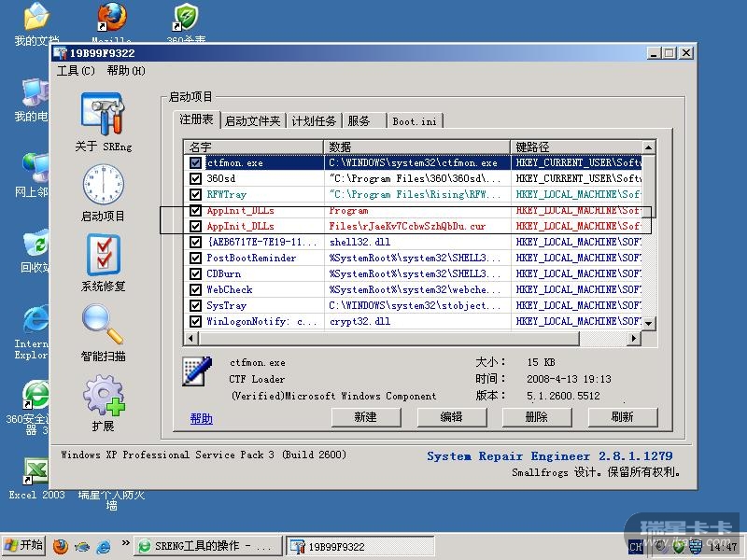Open 我的电脑 desktop icon
747x560 pixels.
coord(35,92)
